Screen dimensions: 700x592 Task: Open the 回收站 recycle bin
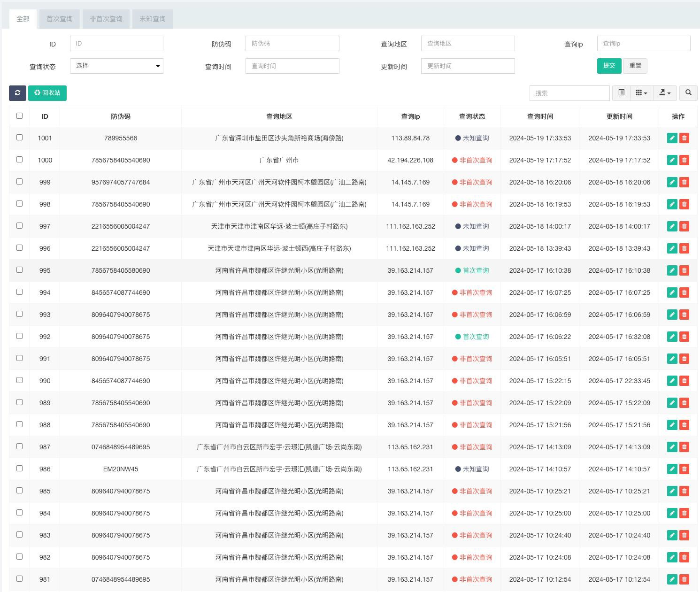pos(47,93)
